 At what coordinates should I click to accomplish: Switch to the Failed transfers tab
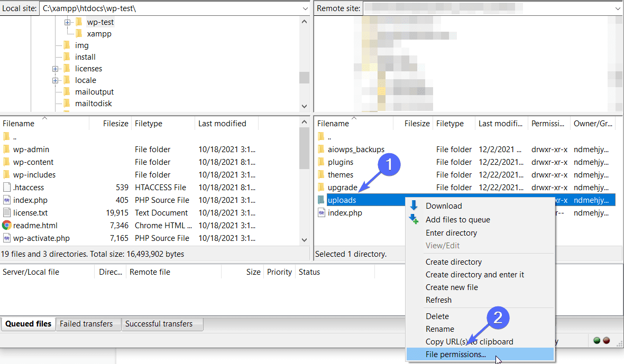[87, 324]
